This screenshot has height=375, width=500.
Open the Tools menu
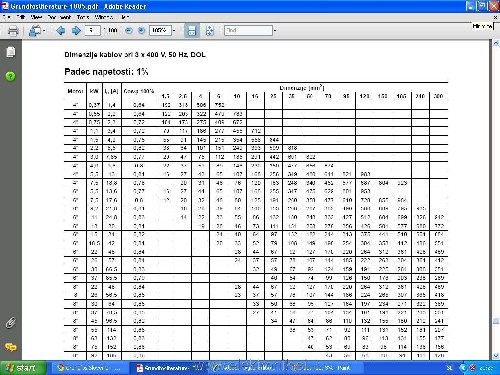[83, 17]
